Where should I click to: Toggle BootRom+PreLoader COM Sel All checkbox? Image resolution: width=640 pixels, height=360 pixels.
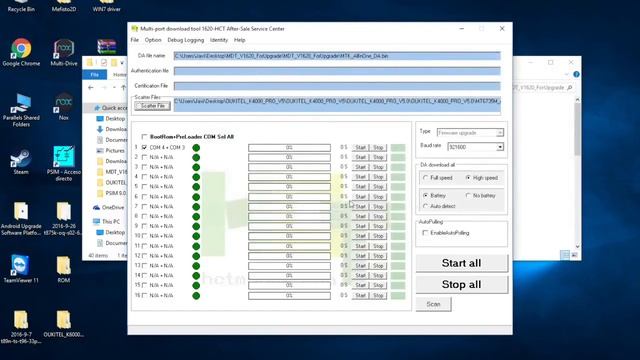[144, 137]
